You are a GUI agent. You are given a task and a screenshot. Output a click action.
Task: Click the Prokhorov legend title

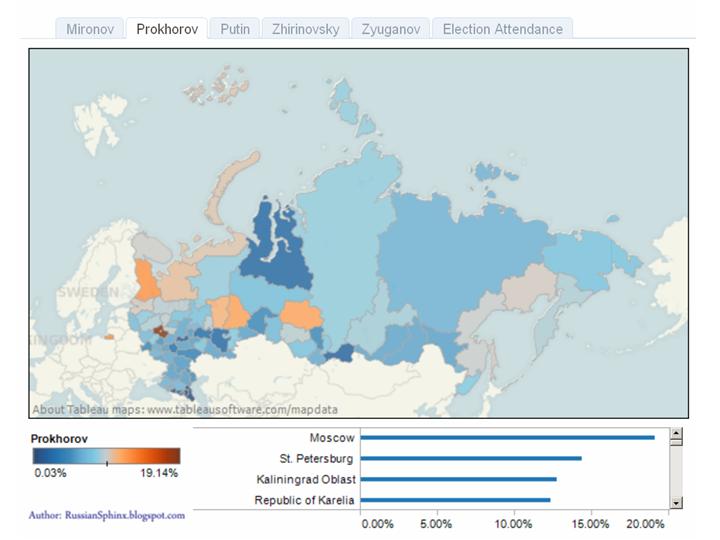[59, 439]
